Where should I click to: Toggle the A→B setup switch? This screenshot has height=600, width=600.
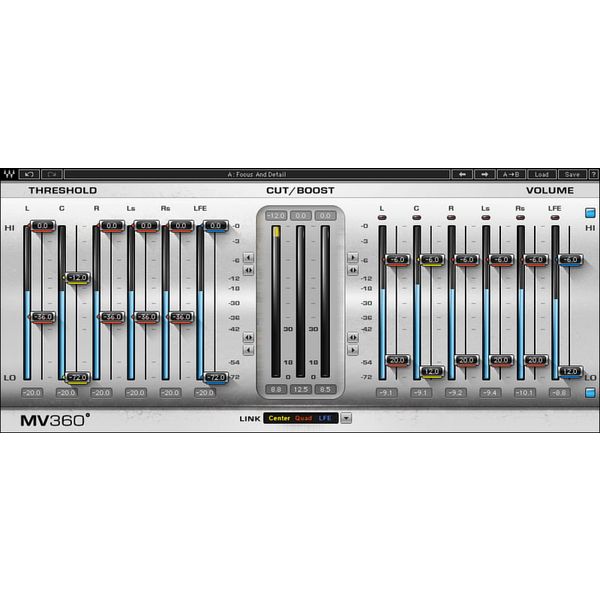tap(511, 174)
